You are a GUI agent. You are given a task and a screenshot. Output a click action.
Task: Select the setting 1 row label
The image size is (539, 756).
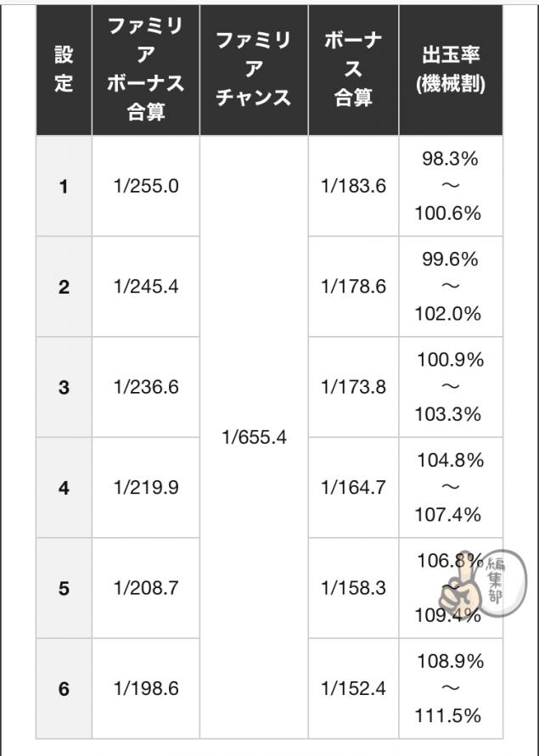click(x=64, y=187)
